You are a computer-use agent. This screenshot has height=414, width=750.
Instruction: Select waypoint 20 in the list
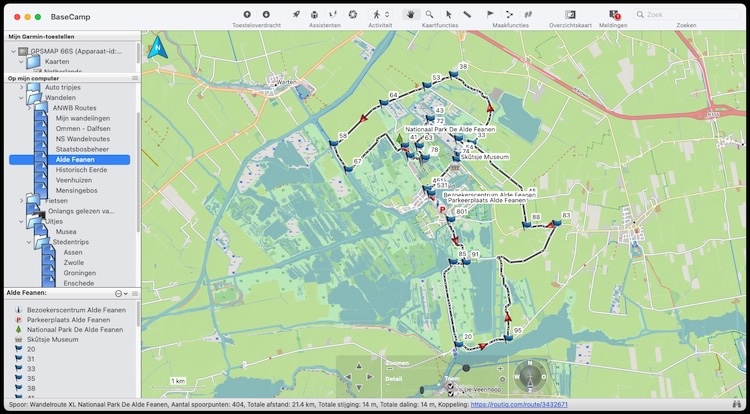(x=31, y=349)
